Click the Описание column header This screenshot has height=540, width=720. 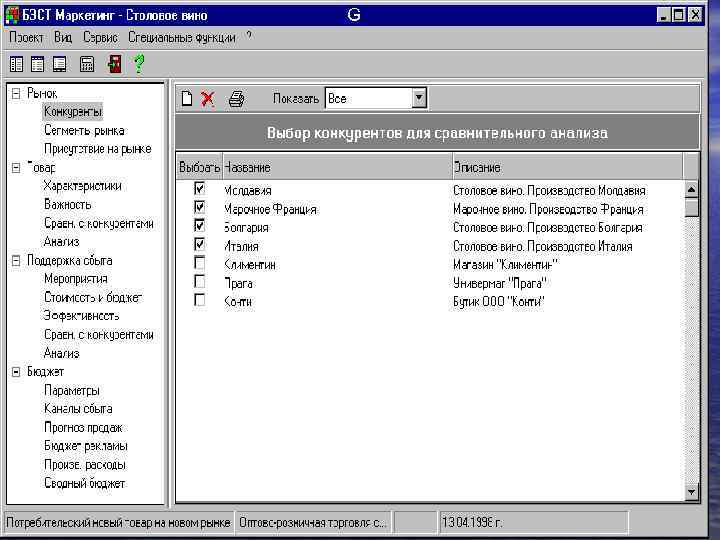point(568,167)
